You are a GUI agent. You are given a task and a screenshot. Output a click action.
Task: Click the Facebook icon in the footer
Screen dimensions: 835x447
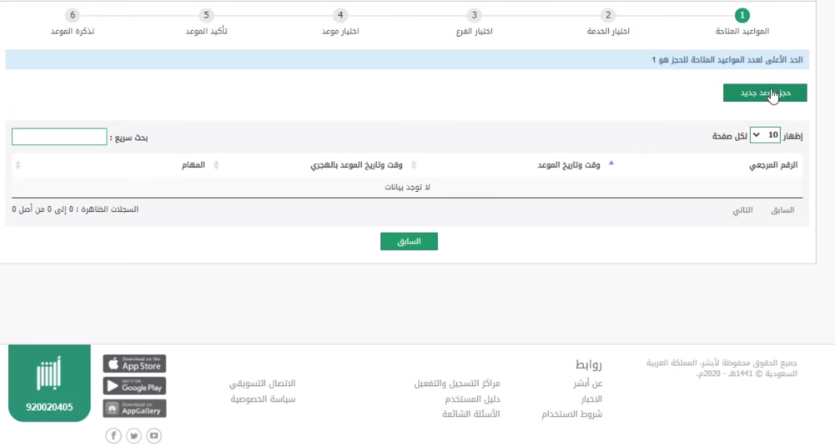coord(114,435)
